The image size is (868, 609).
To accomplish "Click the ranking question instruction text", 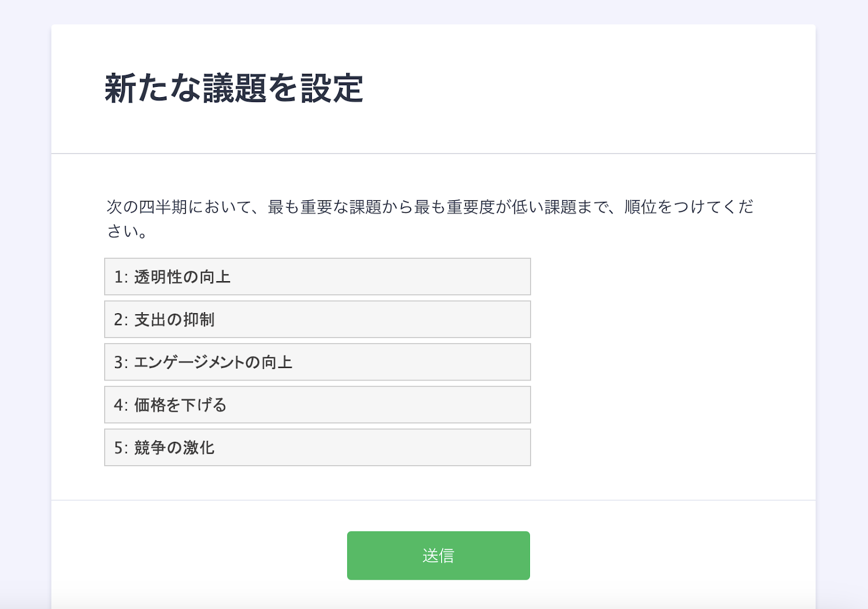I will [x=430, y=207].
